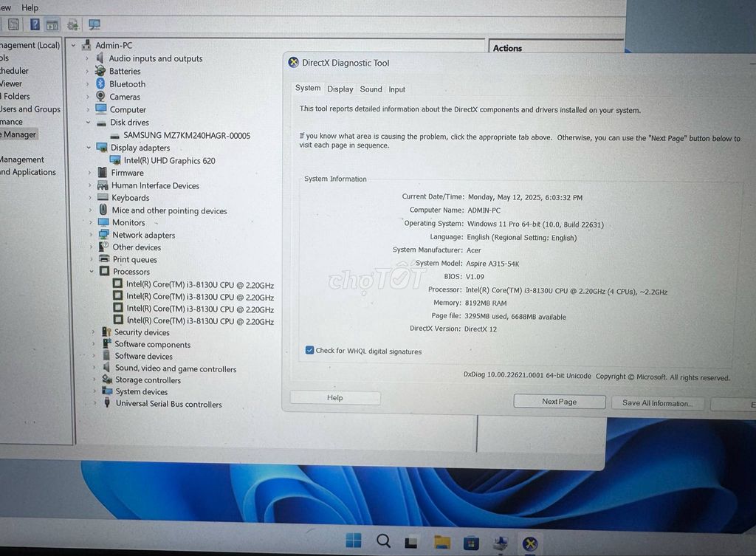Expand the Software components node

pos(93,344)
